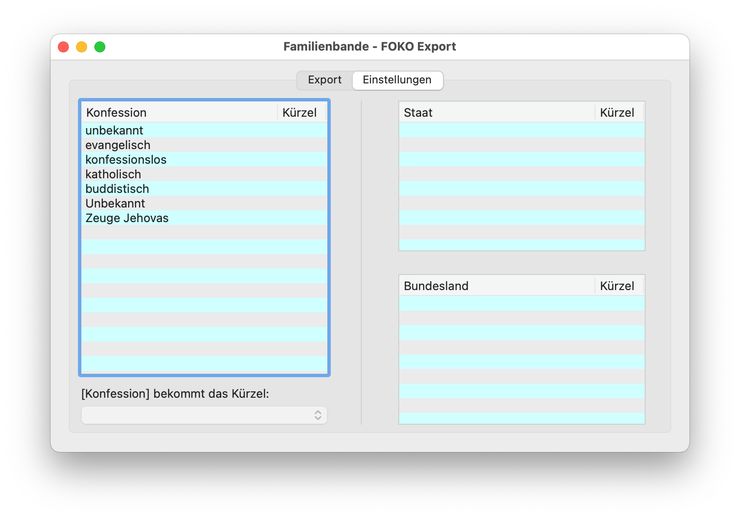
Task: Sort by the Konfession column header
Action: click(x=178, y=113)
